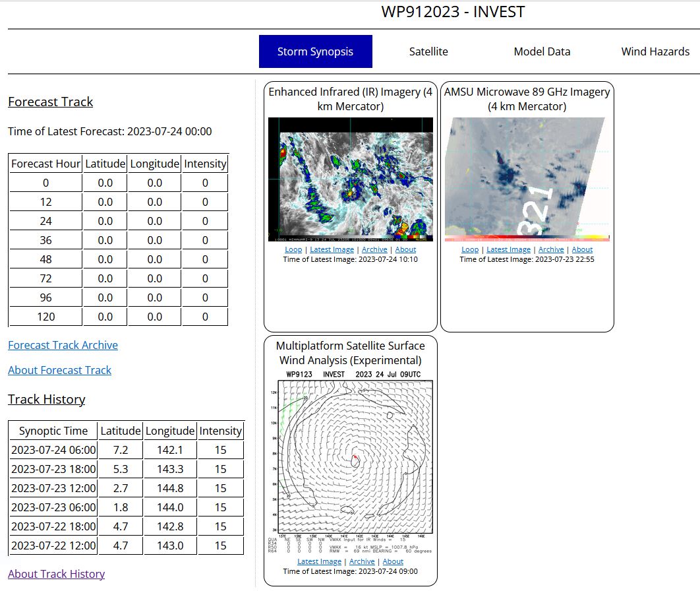Open About link under AMSU Microwave imagery
This screenshot has height=595, width=700.
point(582,249)
